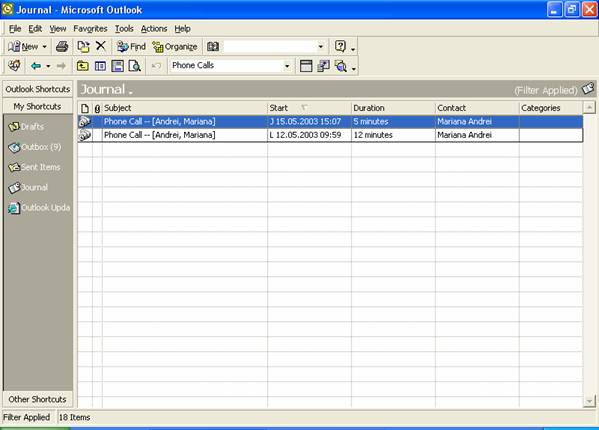
Task: Switch to the Outlook Shortcuts group
Action: (x=37, y=89)
